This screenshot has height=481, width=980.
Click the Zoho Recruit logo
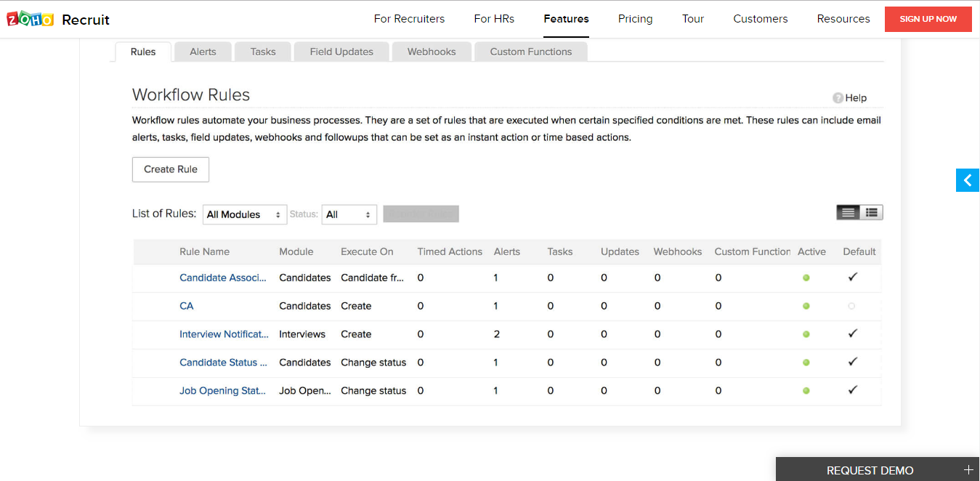tap(58, 19)
